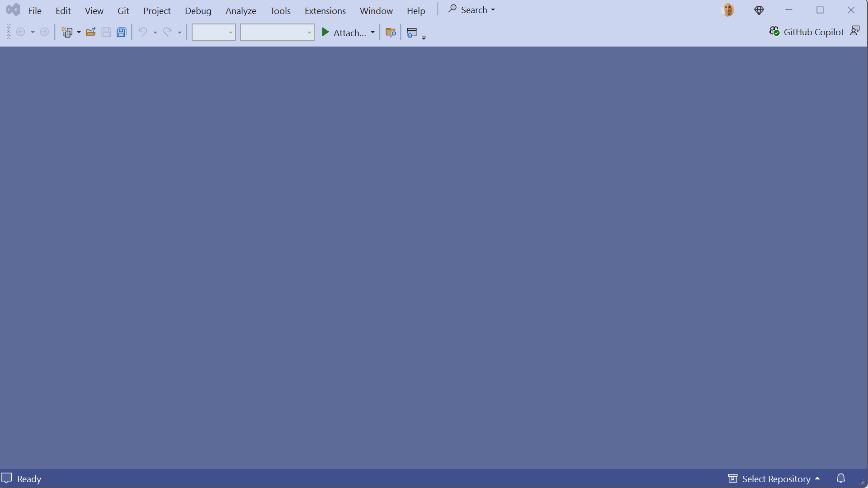
Task: Open the Solution Configurations combo box
Action: [213, 33]
